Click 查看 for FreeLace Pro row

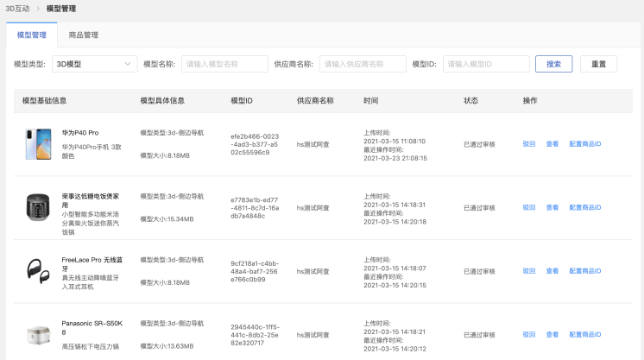[552, 271]
